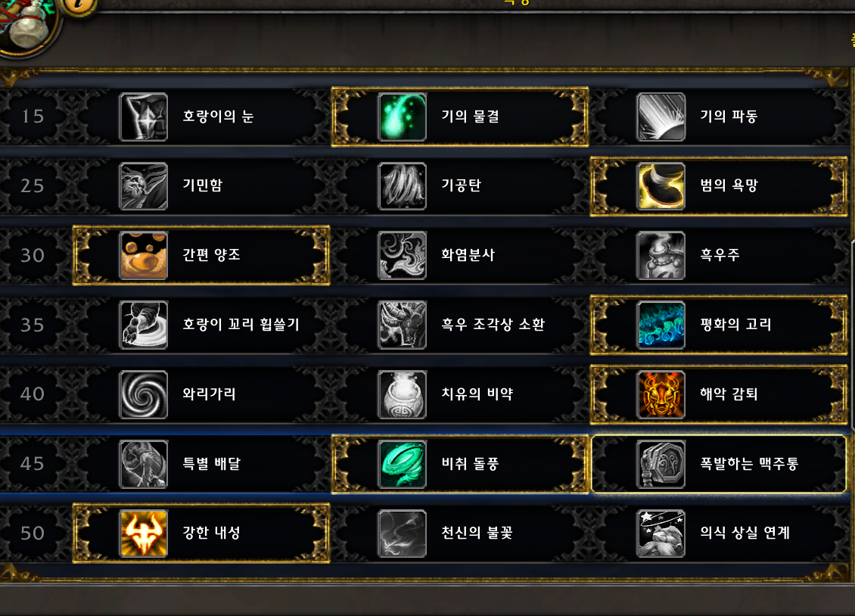Pick the 기공탄 talent icon
The width and height of the screenshot is (855, 616).
[403, 186]
